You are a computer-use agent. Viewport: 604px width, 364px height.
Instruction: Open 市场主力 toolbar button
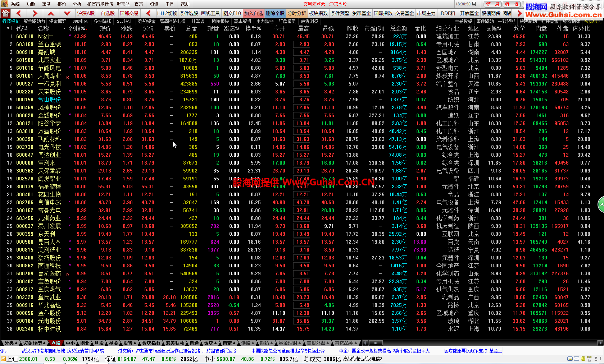point(426,13)
